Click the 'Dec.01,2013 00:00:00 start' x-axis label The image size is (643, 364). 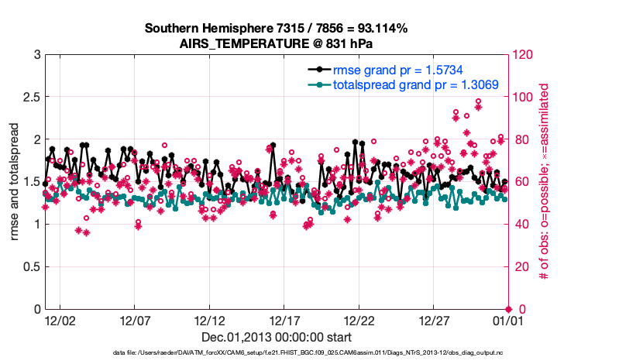click(277, 337)
